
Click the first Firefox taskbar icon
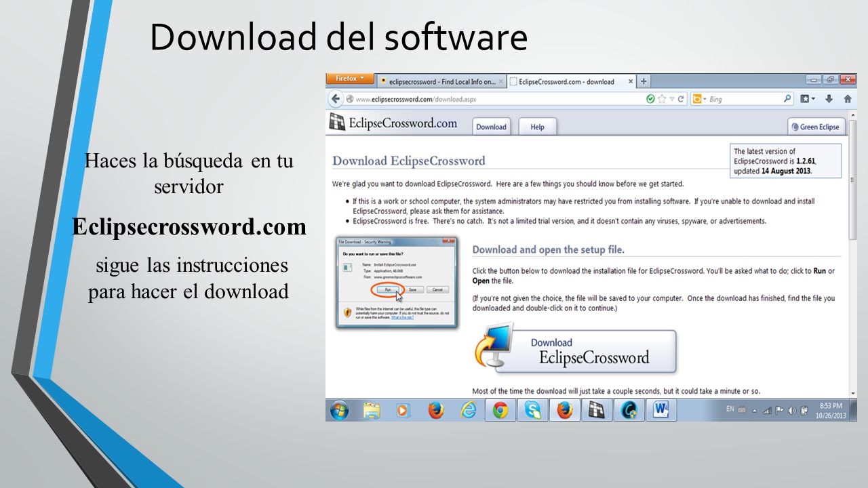point(435,410)
